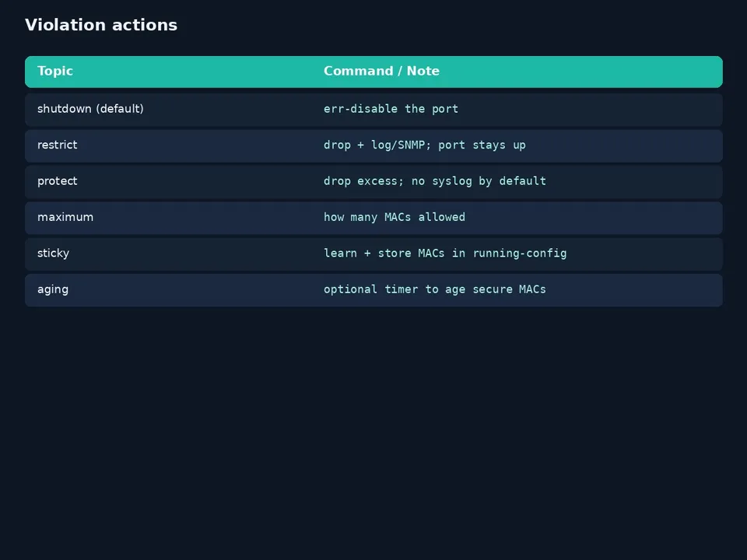
Task: Select the Command / Note column header
Action: (381, 71)
